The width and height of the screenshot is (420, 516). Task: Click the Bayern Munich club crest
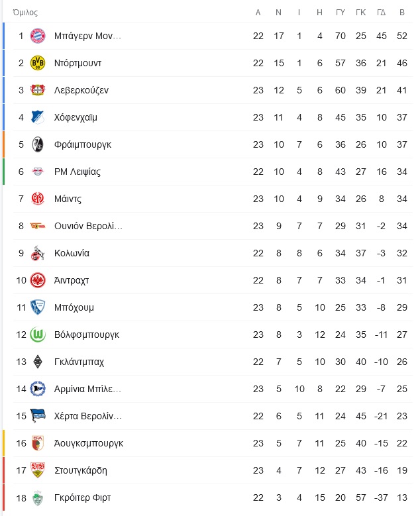pos(38,36)
